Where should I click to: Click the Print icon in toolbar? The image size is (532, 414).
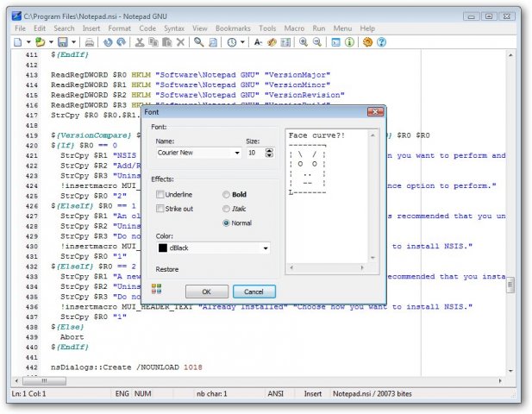pyautogui.click(x=89, y=41)
